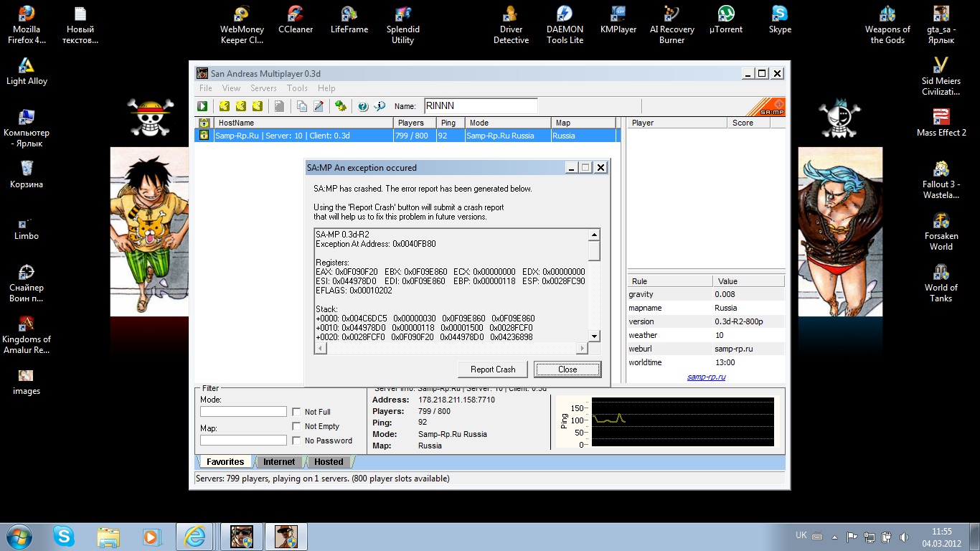The image size is (980, 551).
Task: Click the network tray icon
Action: pos(870,537)
